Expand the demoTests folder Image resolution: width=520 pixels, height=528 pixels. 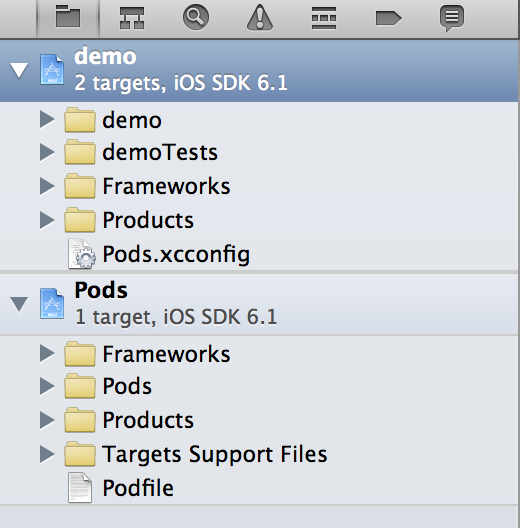(x=47, y=152)
